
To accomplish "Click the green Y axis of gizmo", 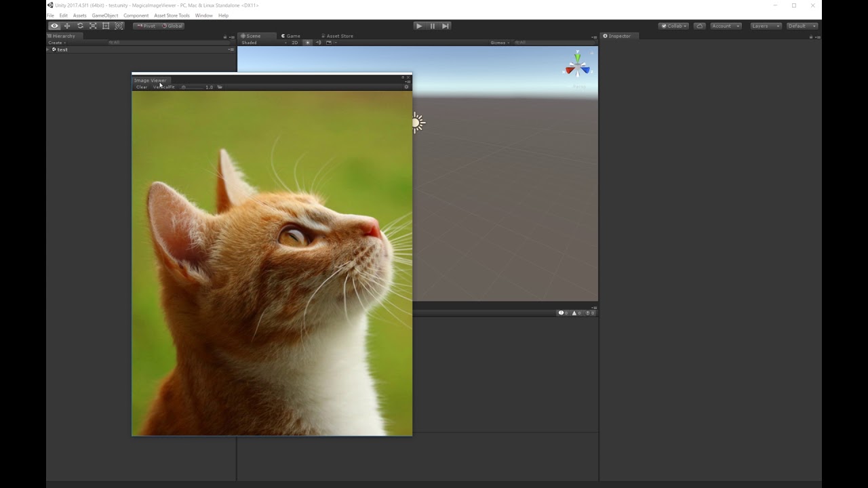I will click(x=578, y=56).
